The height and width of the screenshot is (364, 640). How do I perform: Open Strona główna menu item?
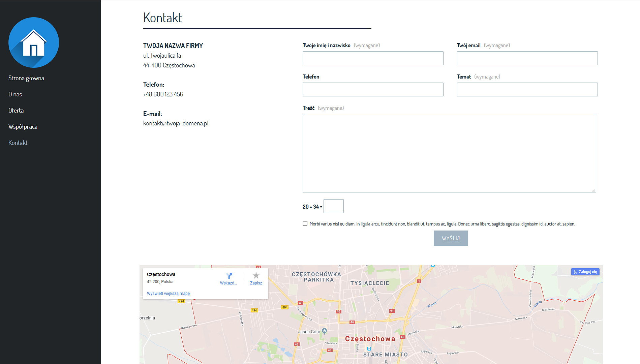pyautogui.click(x=26, y=78)
